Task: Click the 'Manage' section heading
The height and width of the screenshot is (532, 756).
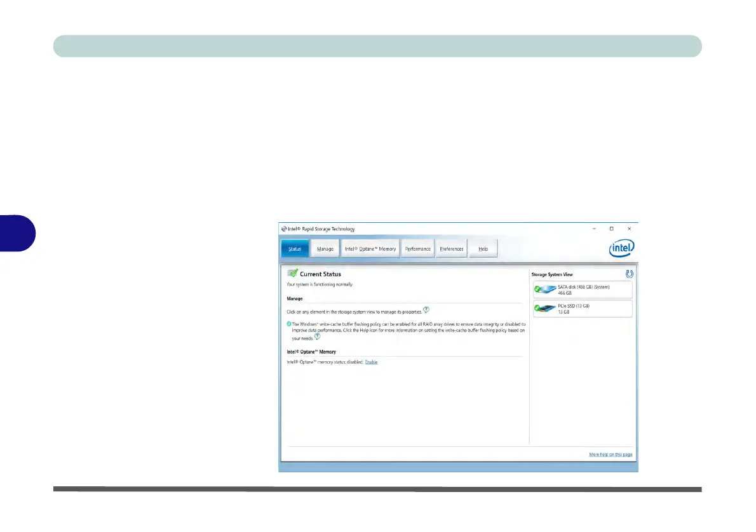Action: point(295,299)
